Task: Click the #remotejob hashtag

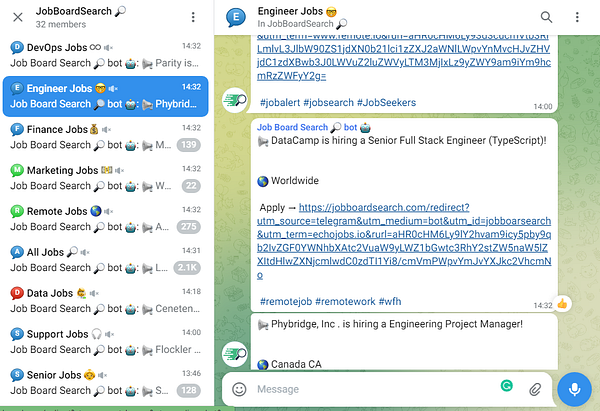Action: pos(286,302)
